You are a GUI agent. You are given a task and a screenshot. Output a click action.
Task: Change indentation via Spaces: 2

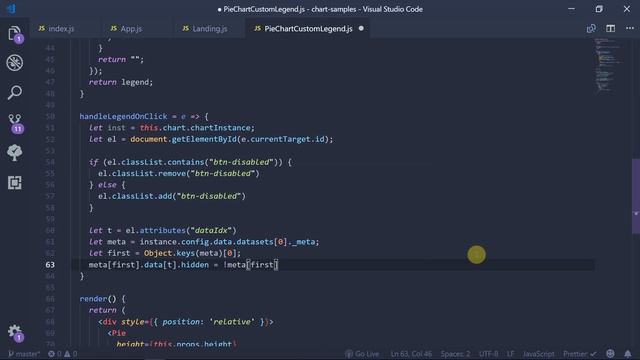[455, 354]
